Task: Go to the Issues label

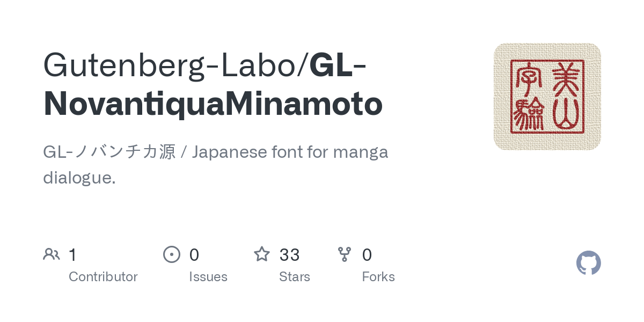Action: pyautogui.click(x=208, y=277)
